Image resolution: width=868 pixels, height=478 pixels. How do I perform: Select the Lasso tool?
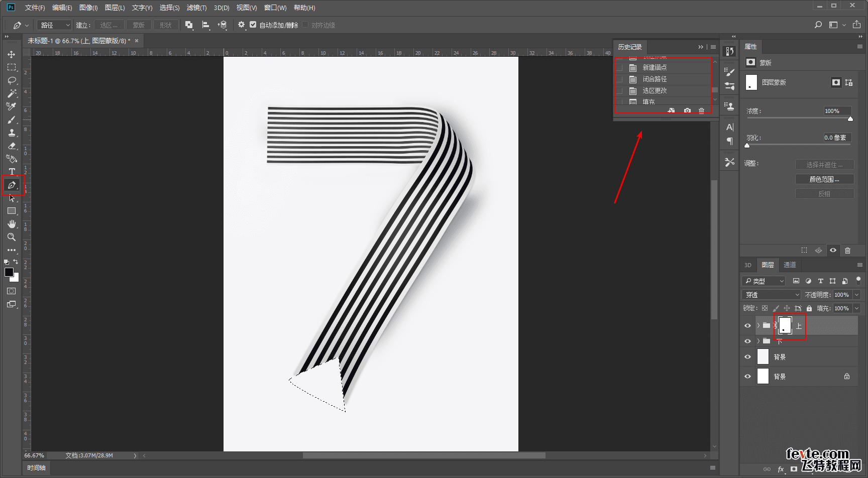12,80
